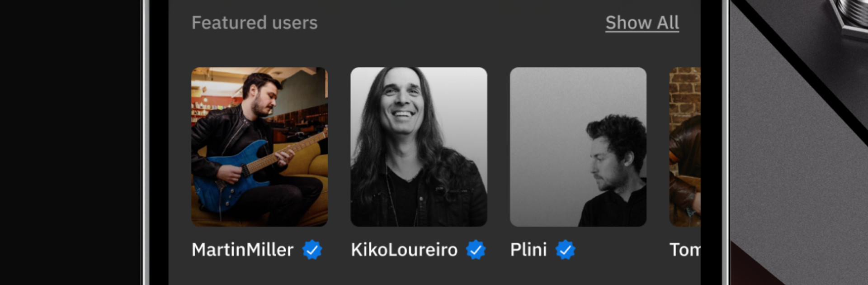Open MartinMiller's profile photo
This screenshot has height=285, width=868.
point(259,147)
